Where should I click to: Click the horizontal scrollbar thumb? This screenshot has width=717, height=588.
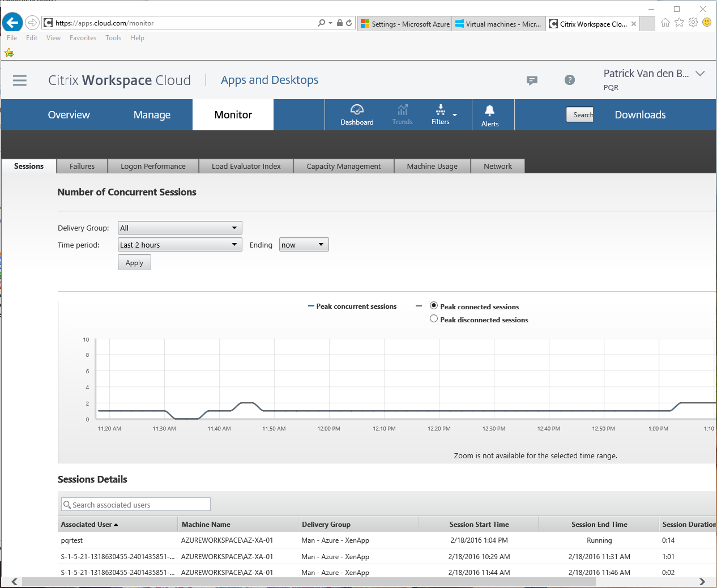[x=309, y=582]
